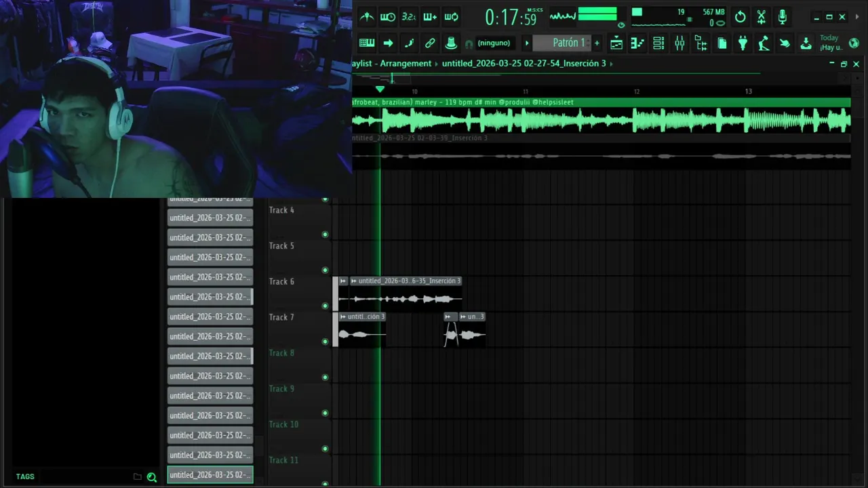Click the Arrangement breadcrumb in playlist title
Viewport: 868px width, 488px height.
tap(406, 64)
